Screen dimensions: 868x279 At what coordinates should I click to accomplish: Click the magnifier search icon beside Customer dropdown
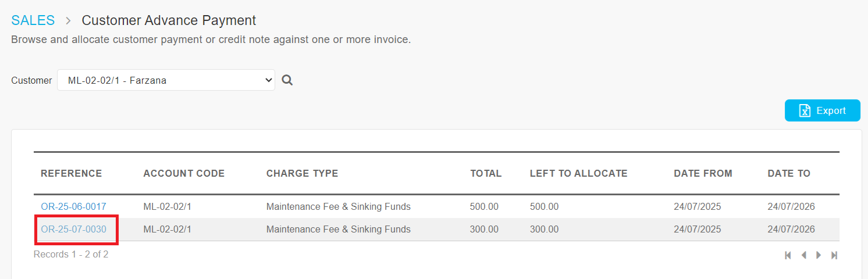click(287, 80)
